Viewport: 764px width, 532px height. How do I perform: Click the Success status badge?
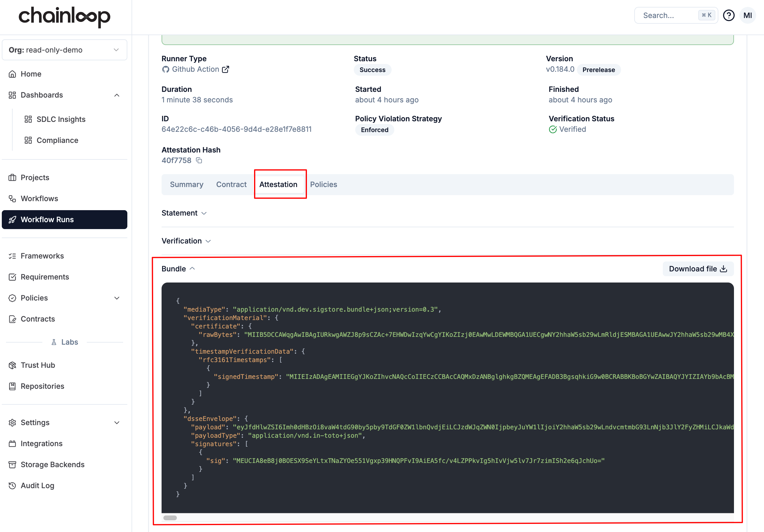click(372, 70)
